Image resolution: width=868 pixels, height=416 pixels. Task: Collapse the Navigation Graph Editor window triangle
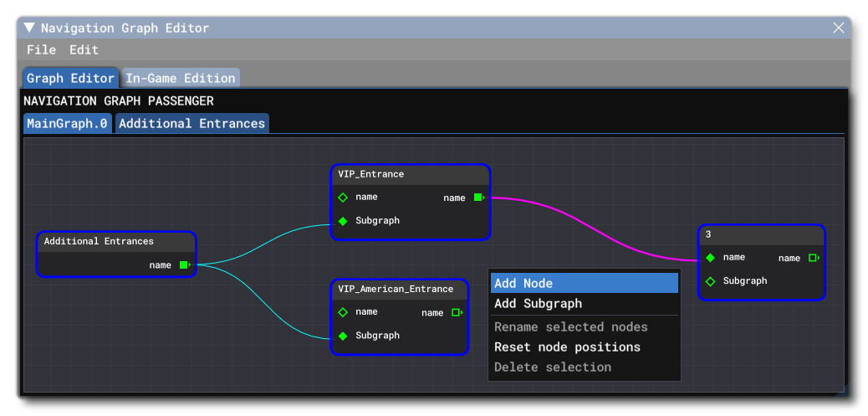[29, 28]
